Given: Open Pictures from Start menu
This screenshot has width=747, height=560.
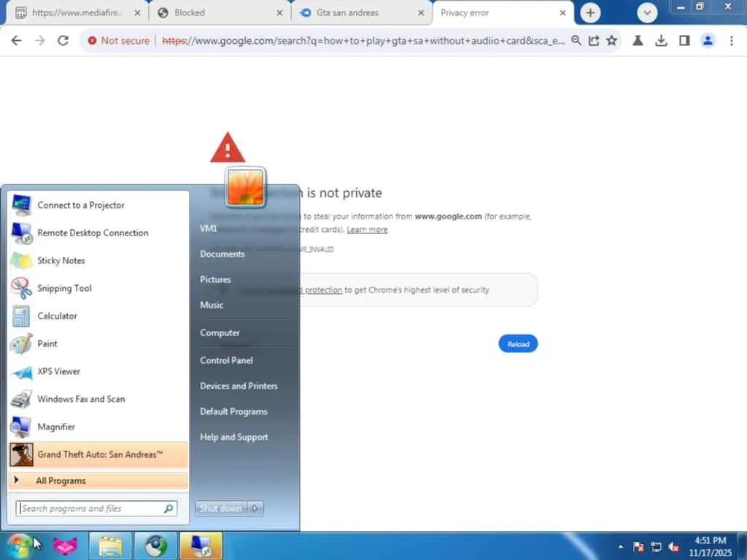Looking at the screenshot, I should [x=215, y=279].
